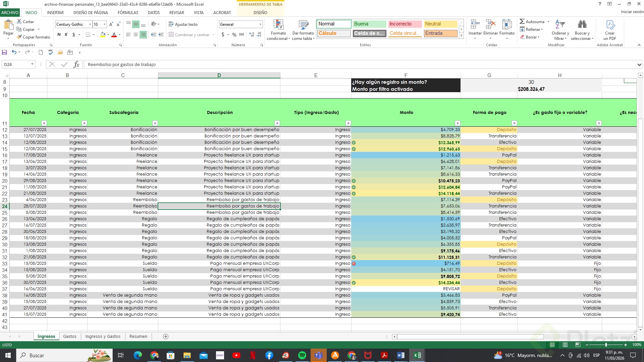The width and height of the screenshot is (644, 362).
Task: Toggle italic formatting K button
Action: (66, 35)
